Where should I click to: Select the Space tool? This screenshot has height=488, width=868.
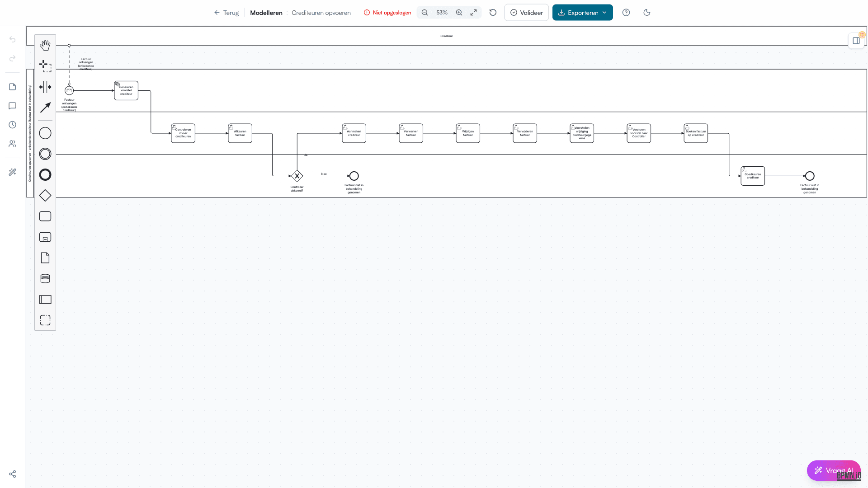(x=45, y=88)
